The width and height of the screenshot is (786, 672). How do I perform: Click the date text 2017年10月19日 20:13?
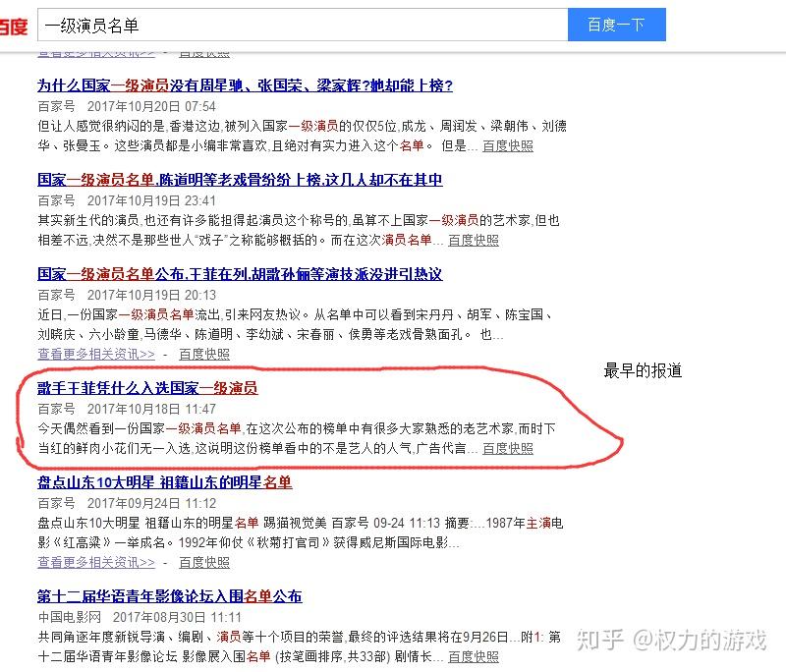pyautogui.click(x=151, y=295)
